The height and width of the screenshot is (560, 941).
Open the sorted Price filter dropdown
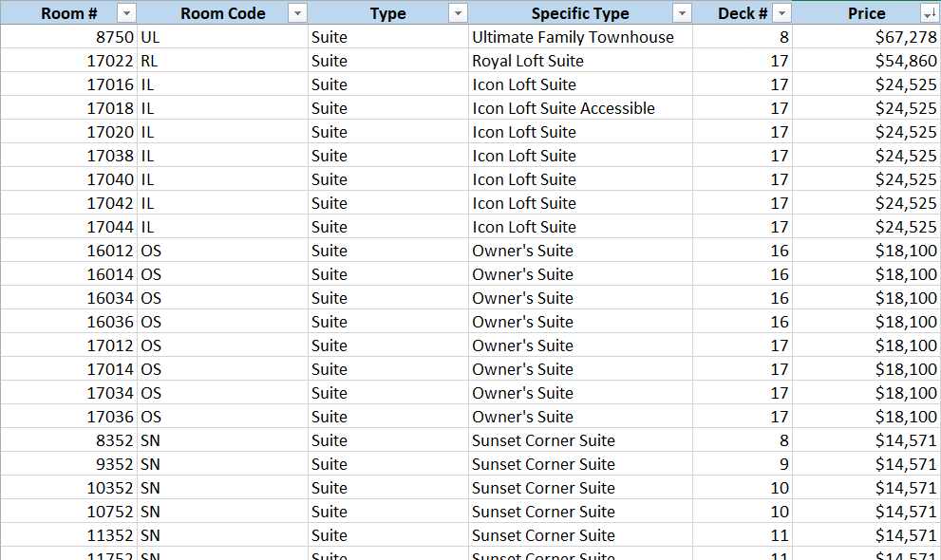tap(928, 12)
